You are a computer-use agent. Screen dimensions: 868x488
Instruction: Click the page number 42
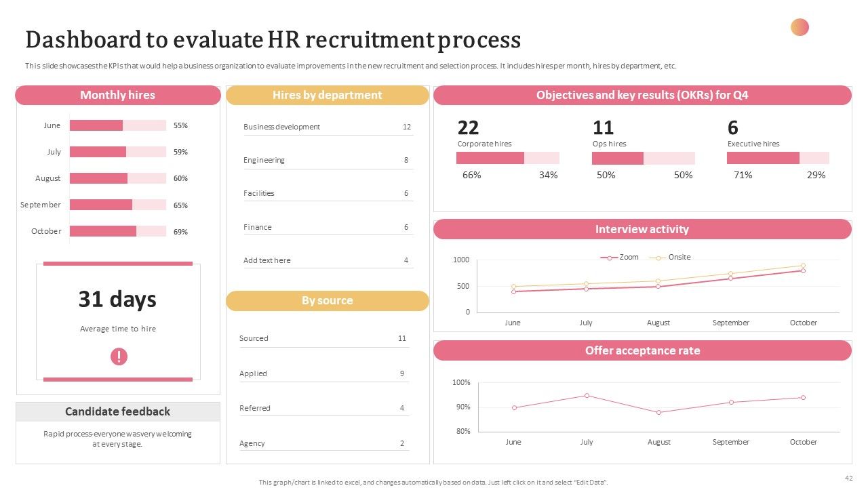point(849,478)
